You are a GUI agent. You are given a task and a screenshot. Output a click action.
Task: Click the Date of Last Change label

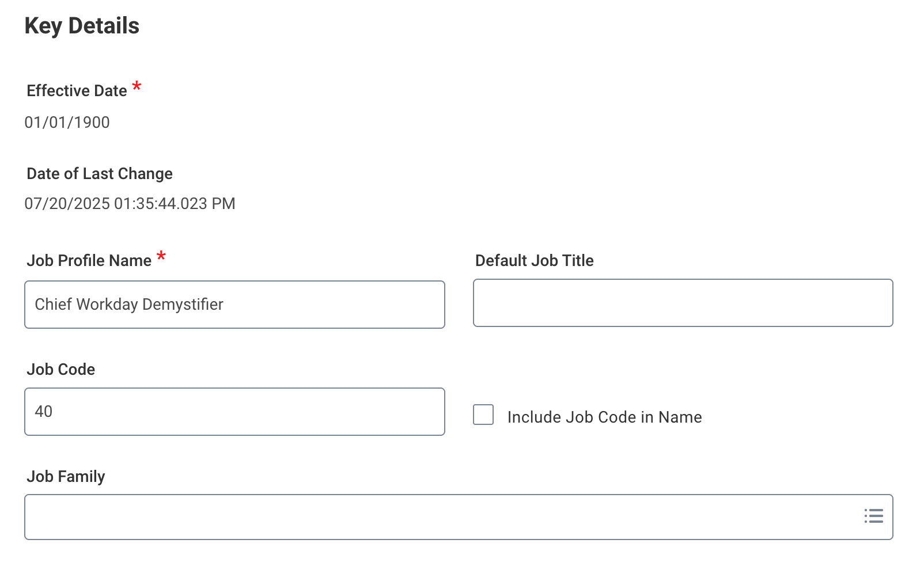100,174
